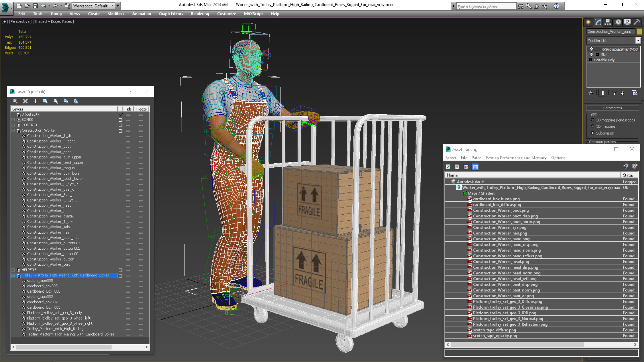The height and width of the screenshot is (362, 644).
Task: Toggle the Skin modifier lightbulb on or off
Action: click(x=591, y=55)
